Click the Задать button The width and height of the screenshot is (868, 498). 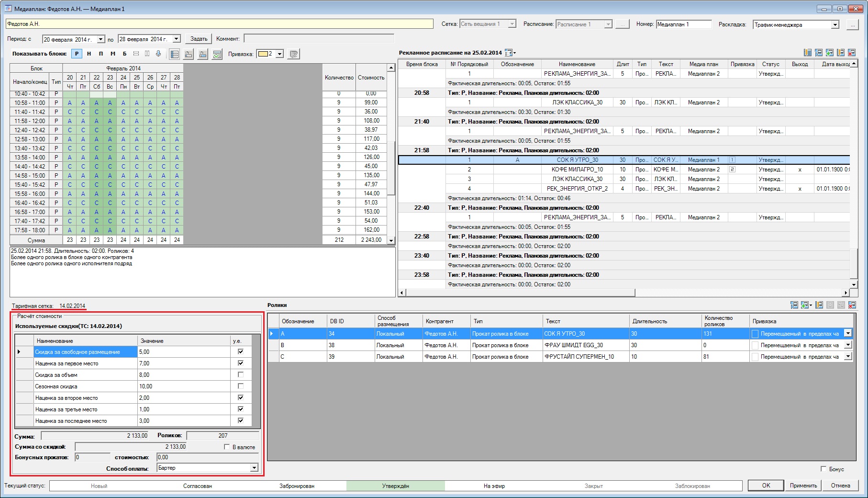pyautogui.click(x=199, y=39)
